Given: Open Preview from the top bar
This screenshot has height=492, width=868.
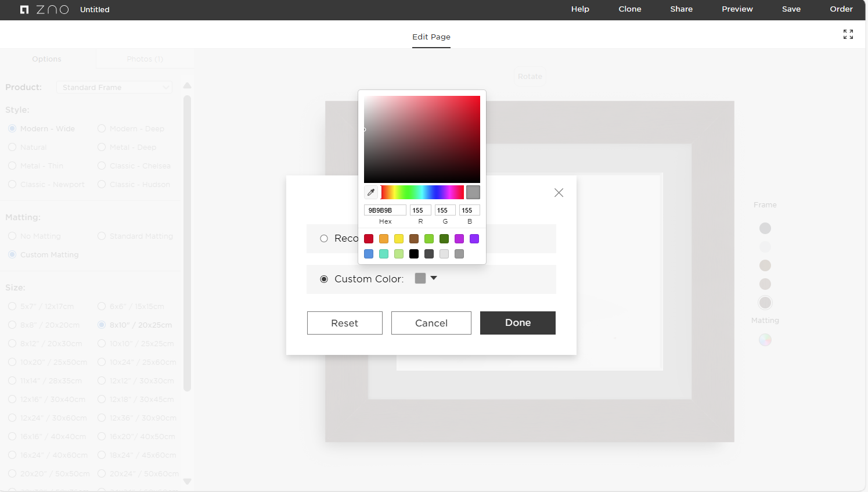Looking at the screenshot, I should tap(737, 9).
